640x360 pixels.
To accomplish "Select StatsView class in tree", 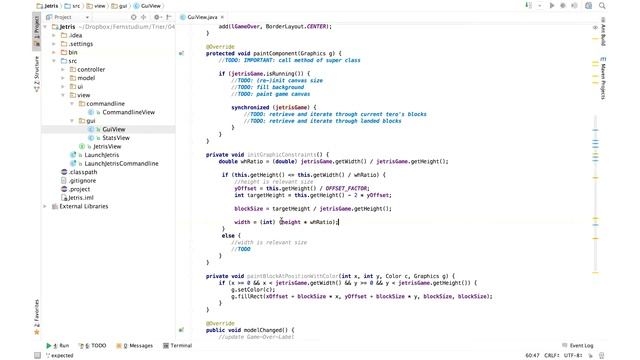I will point(109,138).
